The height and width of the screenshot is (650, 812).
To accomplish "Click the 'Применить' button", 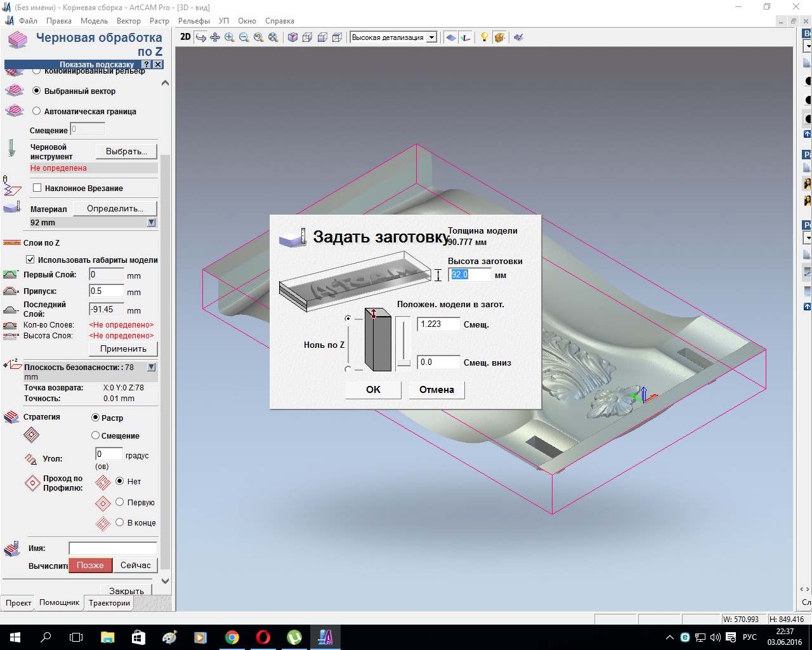I will point(123,348).
